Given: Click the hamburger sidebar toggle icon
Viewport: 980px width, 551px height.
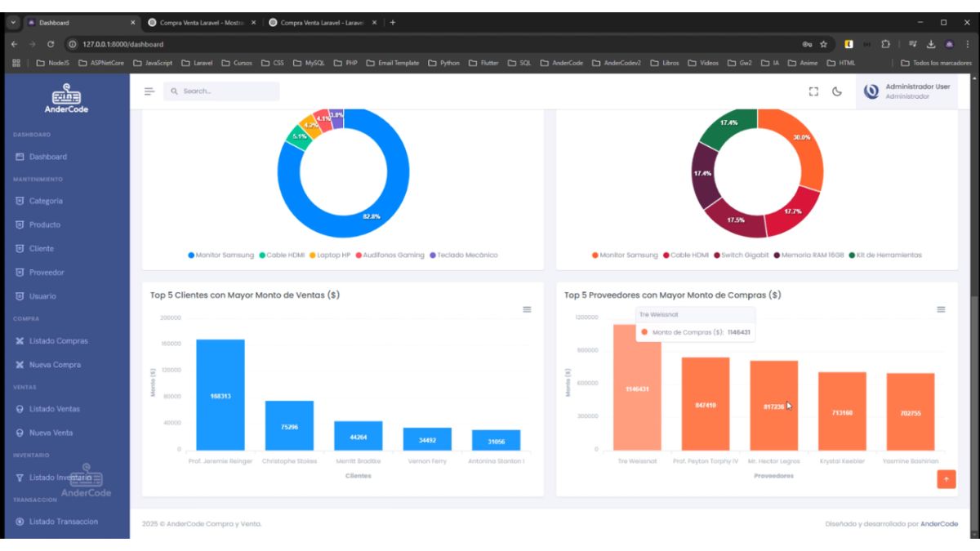Looking at the screenshot, I should point(149,91).
